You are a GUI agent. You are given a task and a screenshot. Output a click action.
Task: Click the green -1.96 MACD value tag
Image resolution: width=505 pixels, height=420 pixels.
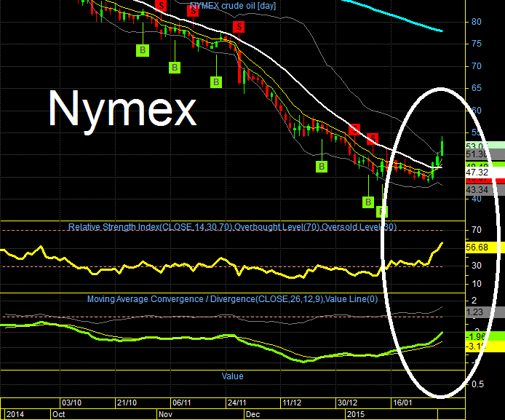coord(485,336)
